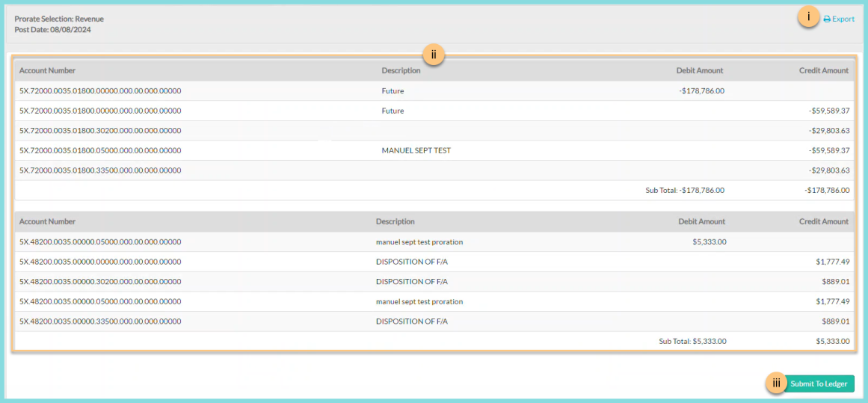Click the Prorate Selection: Revenue text

point(59,19)
